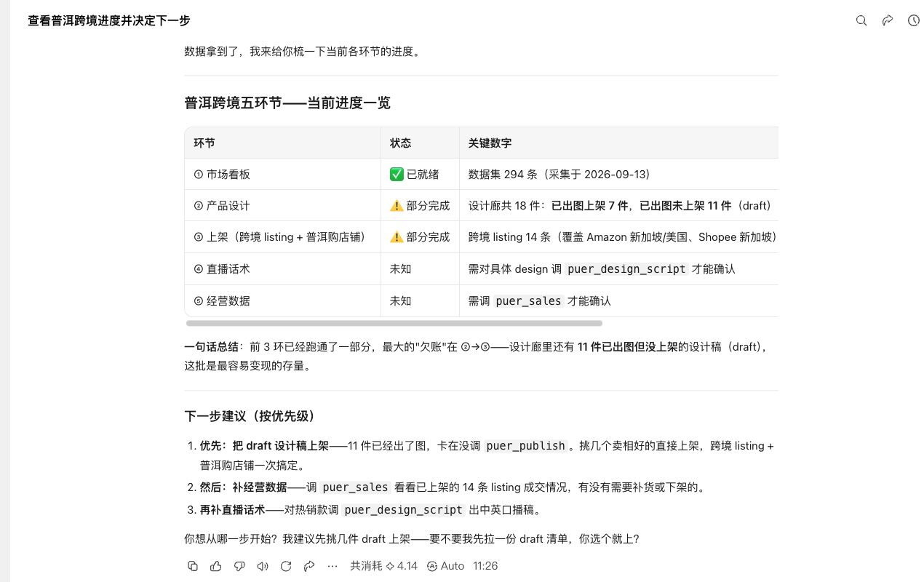The height and width of the screenshot is (582, 924).
Task: Click the 设计廊共 18 件 cell
Action: coord(619,206)
